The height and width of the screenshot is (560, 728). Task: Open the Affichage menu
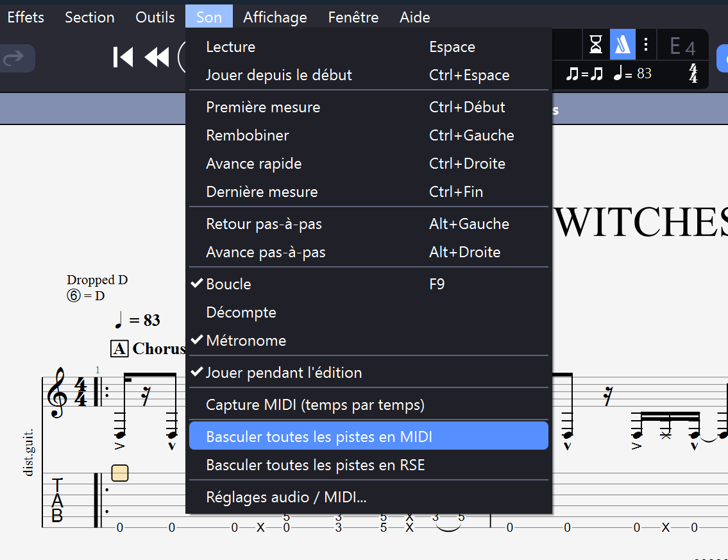275,17
